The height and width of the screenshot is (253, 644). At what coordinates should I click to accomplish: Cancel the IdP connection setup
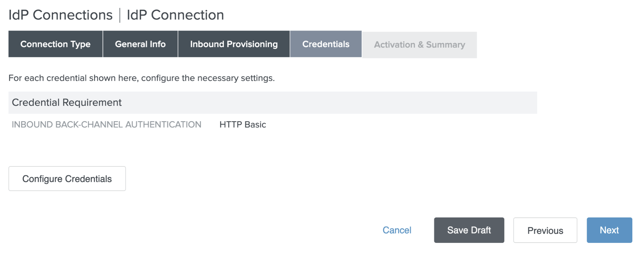(397, 230)
